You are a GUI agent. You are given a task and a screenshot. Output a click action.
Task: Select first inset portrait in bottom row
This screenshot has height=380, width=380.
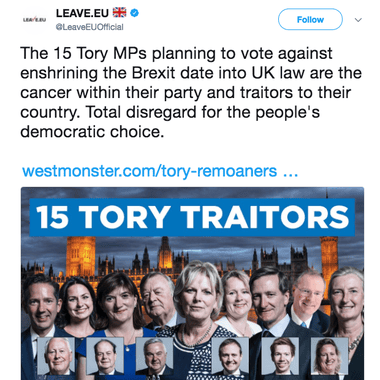(56, 356)
